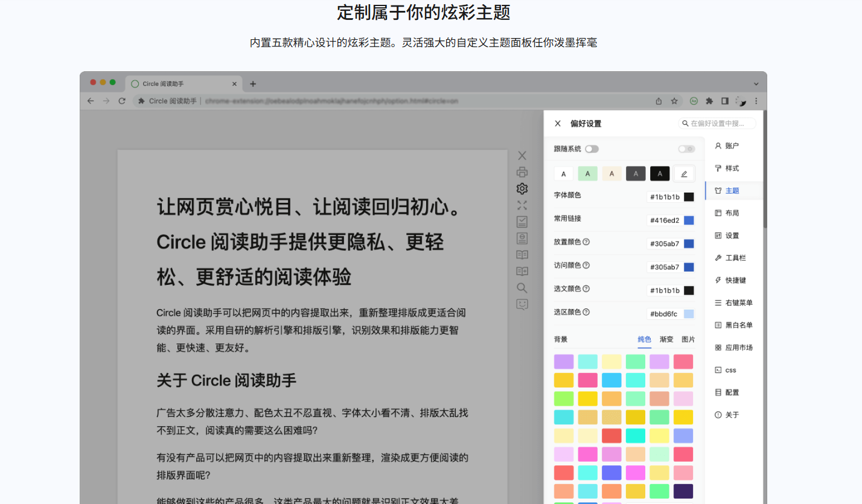Image resolution: width=862 pixels, height=504 pixels.
Task: Click the 在偏好设置中搜 search field
Action: 717,123
